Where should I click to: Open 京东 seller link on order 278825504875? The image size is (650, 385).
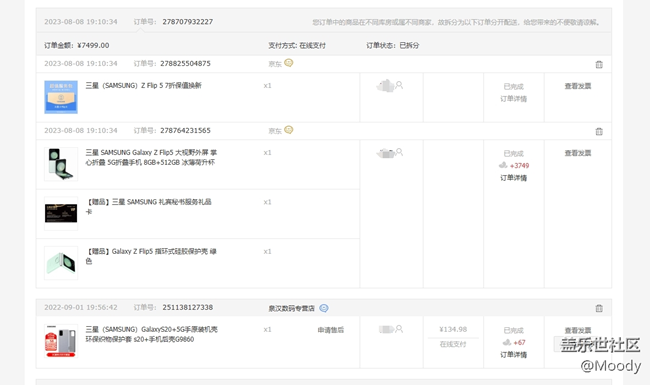(275, 64)
